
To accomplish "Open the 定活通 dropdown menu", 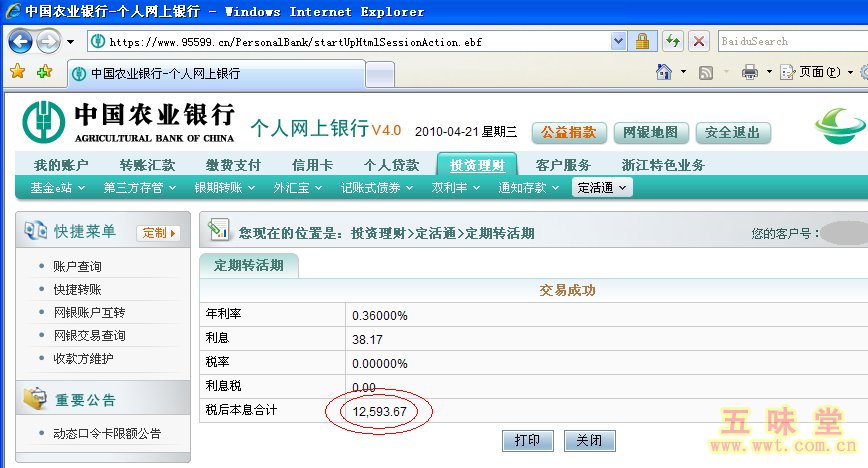I will pyautogui.click(x=602, y=187).
